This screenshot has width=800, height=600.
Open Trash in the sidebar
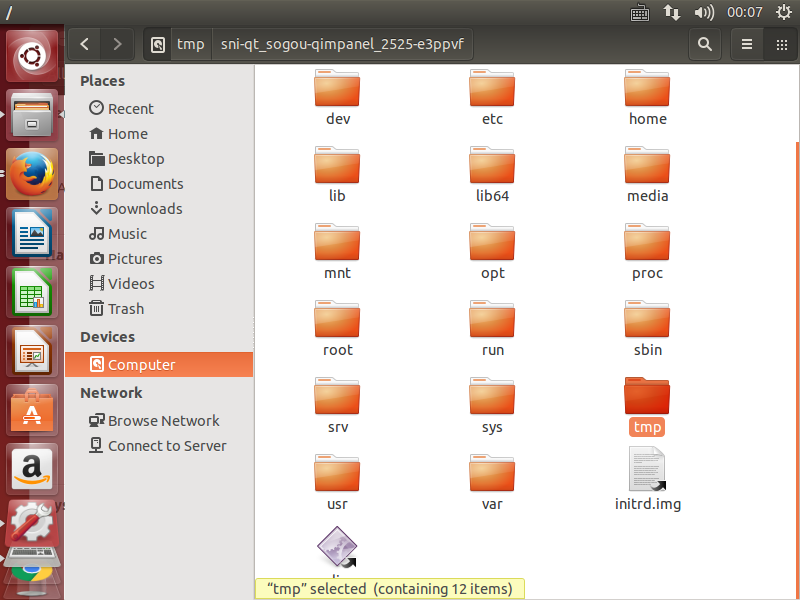click(x=159, y=309)
